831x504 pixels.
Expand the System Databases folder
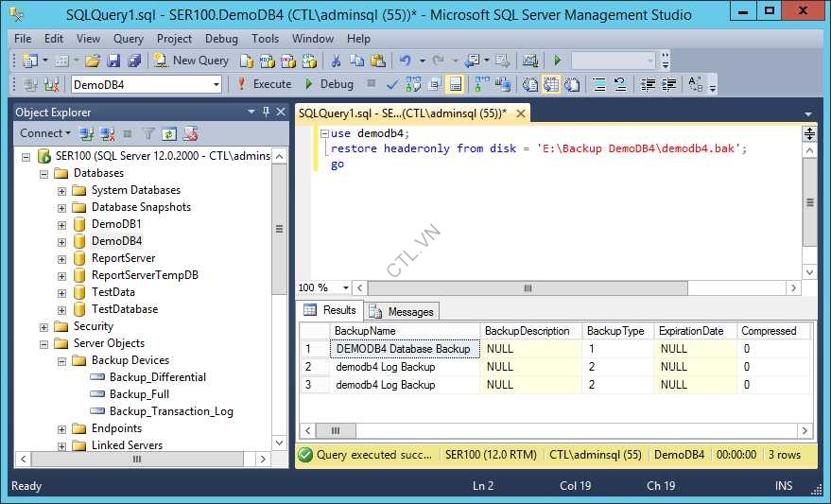pos(62,191)
